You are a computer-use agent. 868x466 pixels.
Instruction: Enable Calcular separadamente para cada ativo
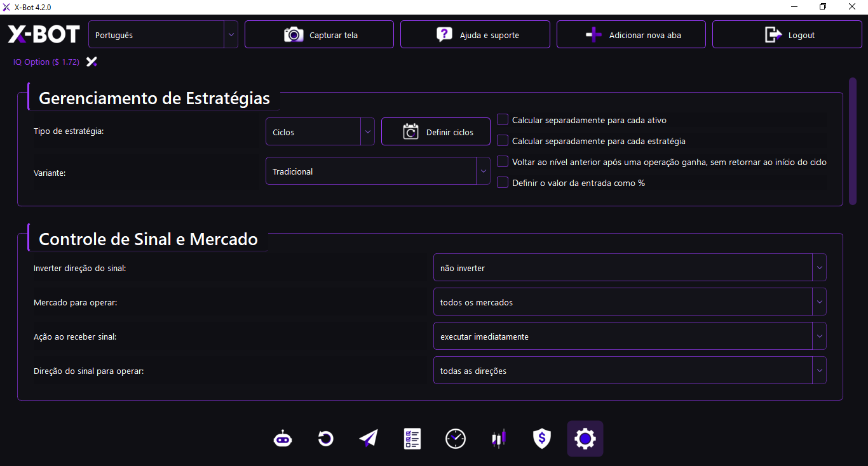click(x=503, y=120)
